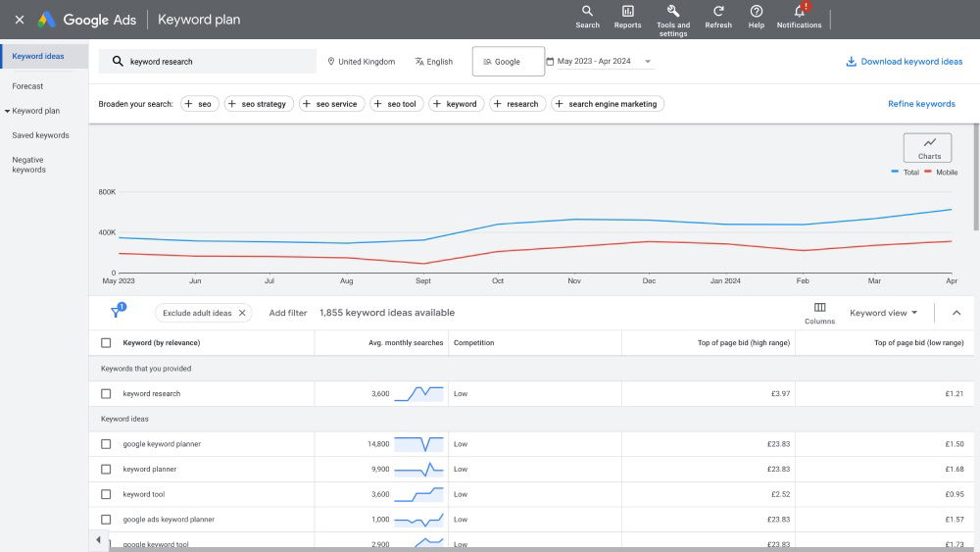The height and width of the screenshot is (552, 980).
Task: Click the Refresh icon
Action: click(718, 12)
